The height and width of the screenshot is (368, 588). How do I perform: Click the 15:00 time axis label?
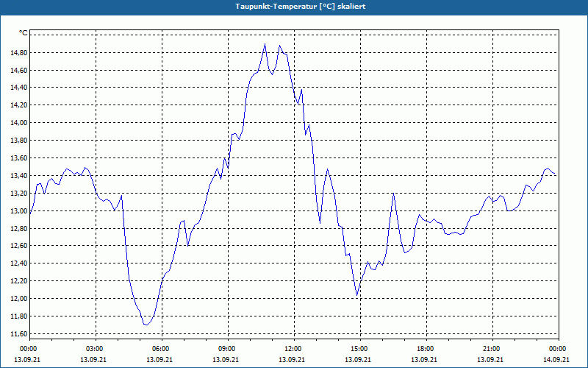coord(359,349)
